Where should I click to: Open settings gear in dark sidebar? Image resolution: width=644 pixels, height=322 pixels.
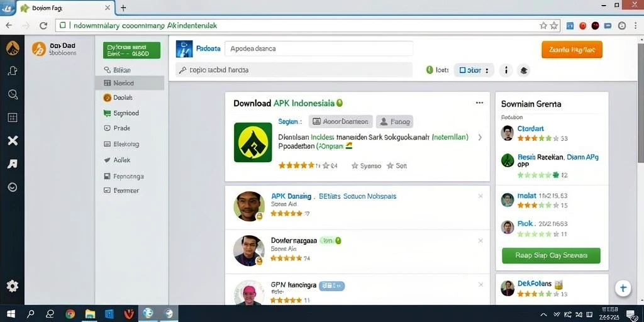[13, 286]
